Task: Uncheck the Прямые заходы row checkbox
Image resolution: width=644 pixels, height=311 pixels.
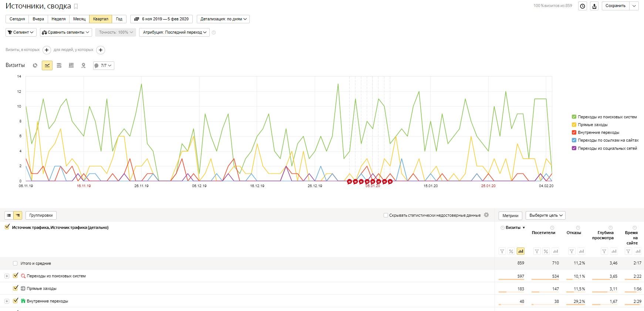Action: [16, 288]
